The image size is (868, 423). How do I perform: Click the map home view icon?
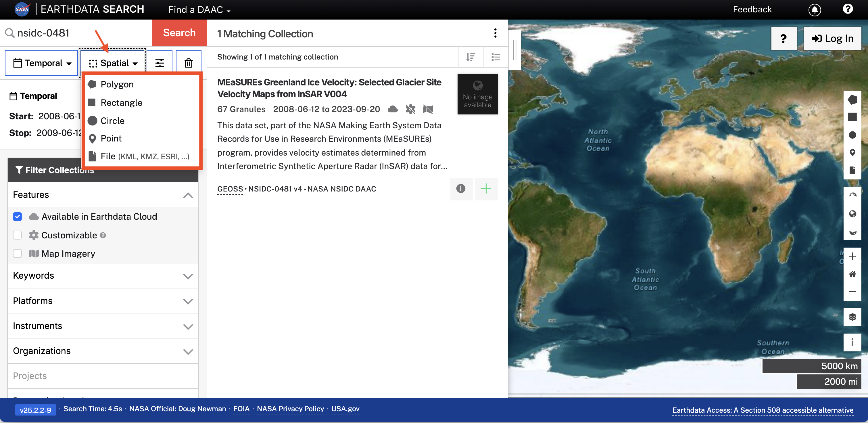[852, 274]
